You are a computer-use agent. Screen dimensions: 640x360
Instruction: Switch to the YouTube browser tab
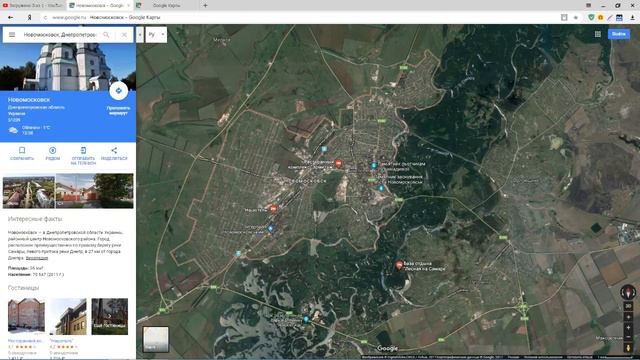[33, 5]
